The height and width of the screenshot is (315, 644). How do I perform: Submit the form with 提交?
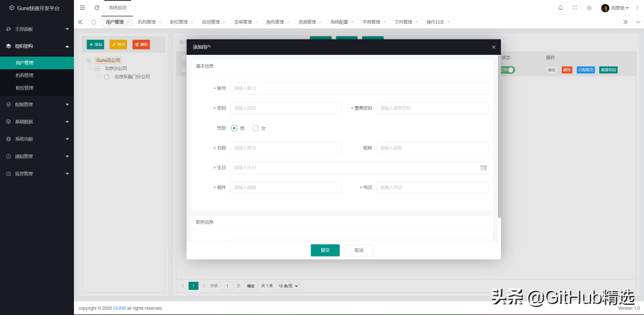click(x=325, y=250)
